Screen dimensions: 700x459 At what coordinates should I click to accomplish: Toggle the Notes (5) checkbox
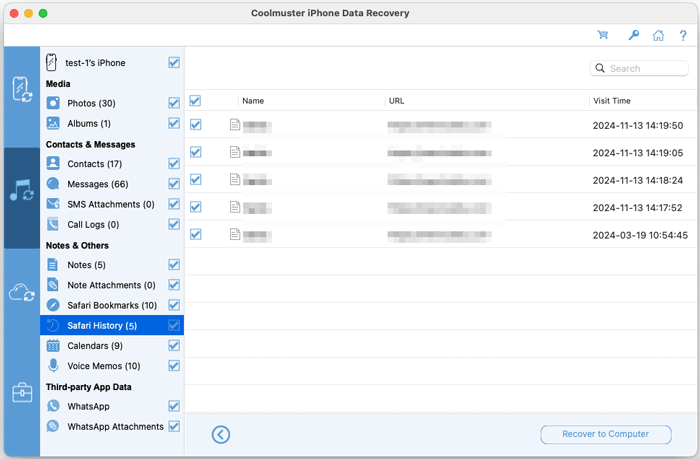point(174,265)
